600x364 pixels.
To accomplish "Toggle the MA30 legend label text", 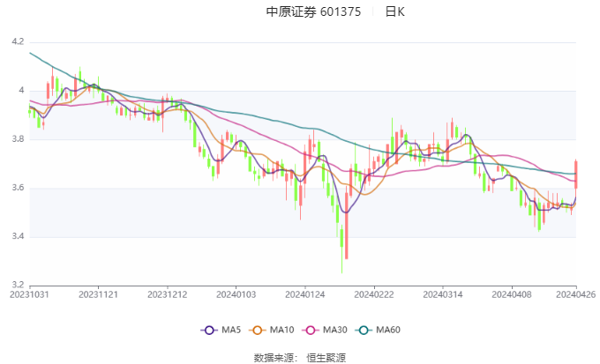I will tap(335, 330).
